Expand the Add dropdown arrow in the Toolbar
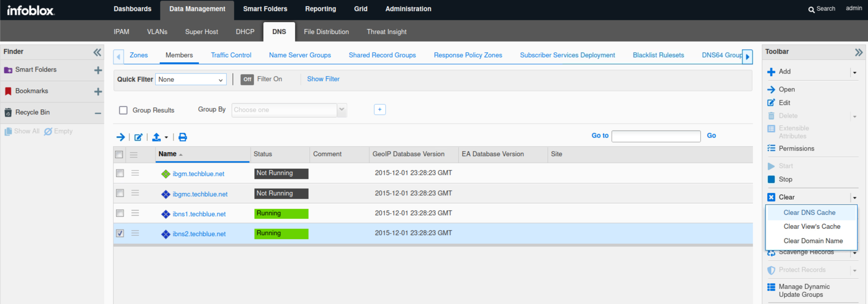This screenshot has height=304, width=868. tap(855, 72)
